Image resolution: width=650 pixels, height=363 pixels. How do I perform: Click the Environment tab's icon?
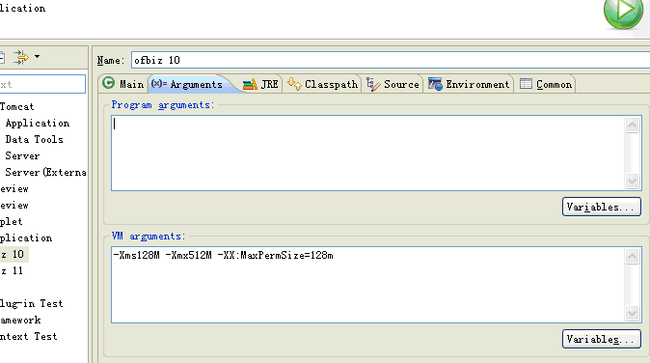(x=435, y=84)
